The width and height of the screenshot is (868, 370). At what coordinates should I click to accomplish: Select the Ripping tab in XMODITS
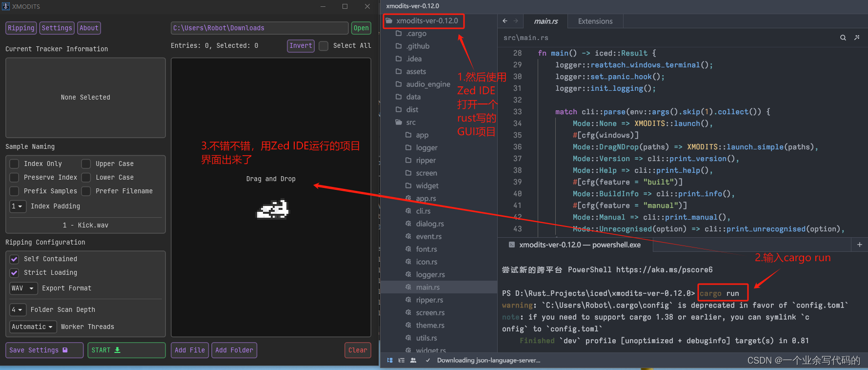(x=21, y=28)
